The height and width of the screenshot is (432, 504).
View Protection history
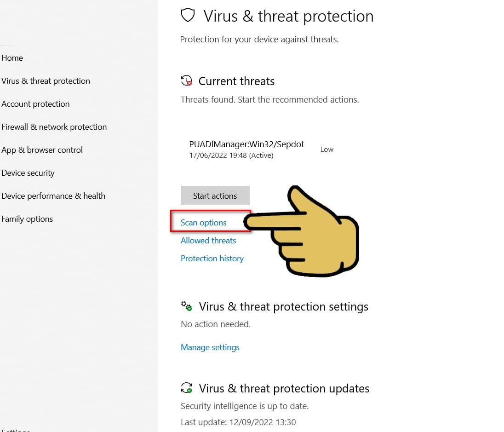coord(212,258)
